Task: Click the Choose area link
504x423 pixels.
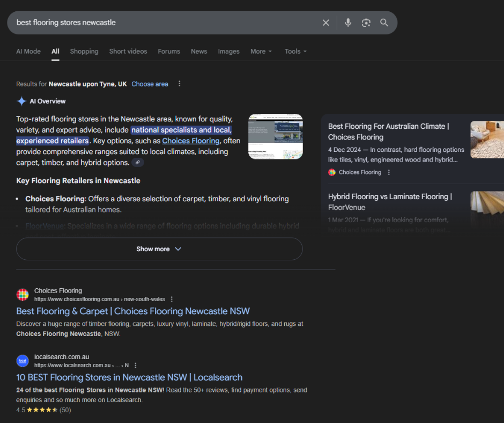Action: [150, 84]
